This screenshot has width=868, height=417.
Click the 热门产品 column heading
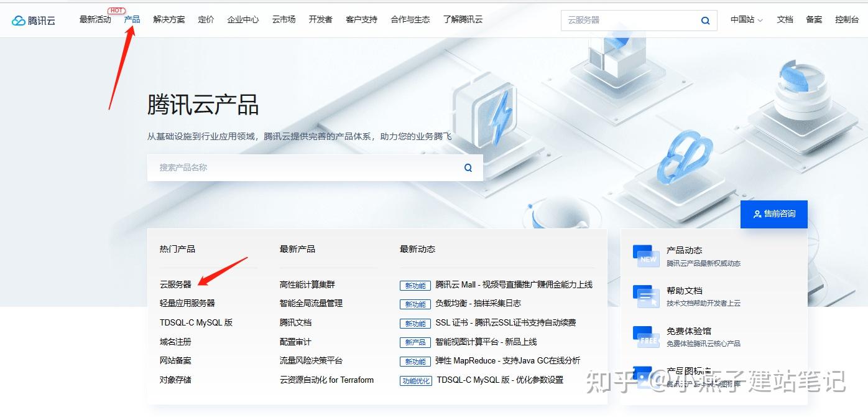click(177, 249)
